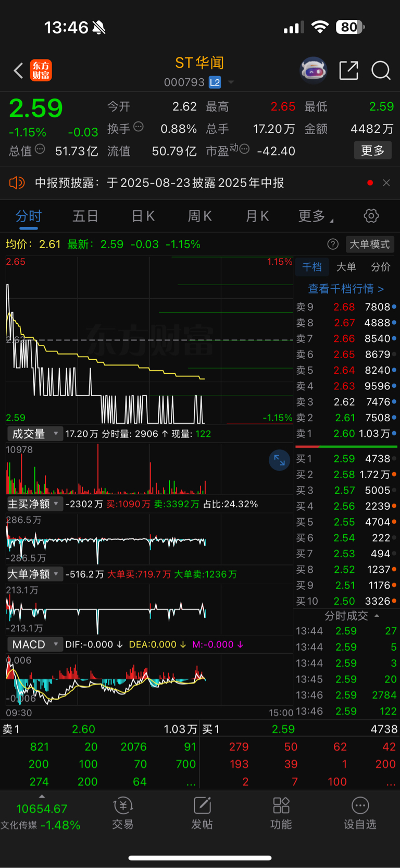
Task: Tap the L2 level badge
Action: point(215,82)
